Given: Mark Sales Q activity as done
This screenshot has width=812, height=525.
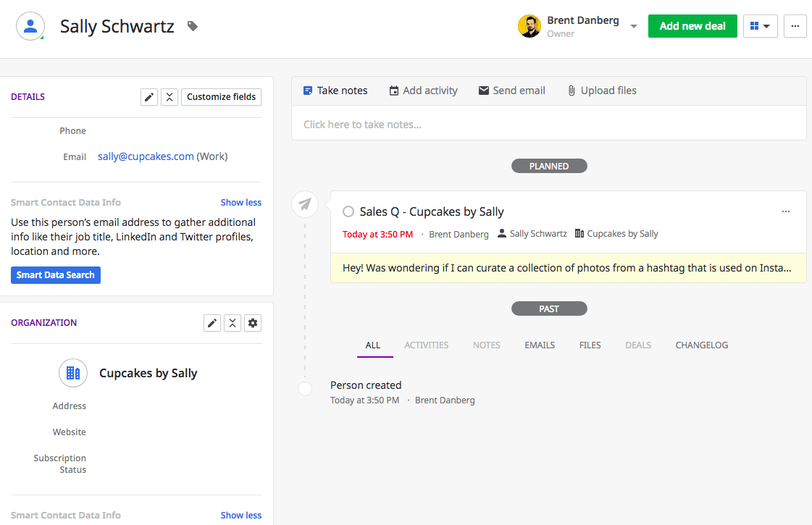Looking at the screenshot, I should click(x=348, y=211).
